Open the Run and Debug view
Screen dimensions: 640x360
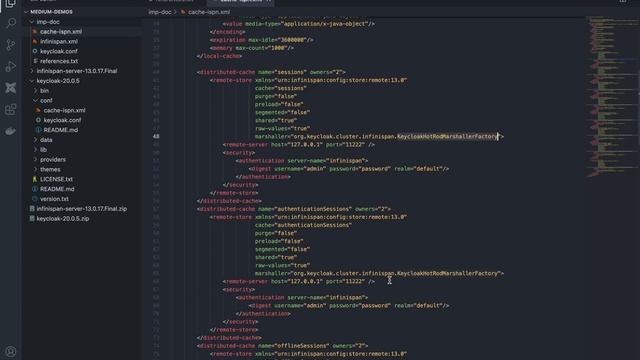pyautogui.click(x=11, y=67)
